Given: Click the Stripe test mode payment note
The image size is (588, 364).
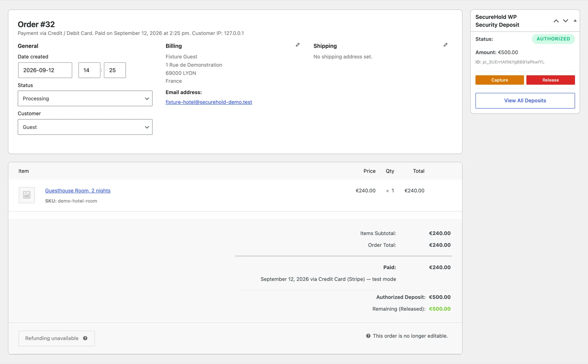Looking at the screenshot, I should click(x=328, y=279).
